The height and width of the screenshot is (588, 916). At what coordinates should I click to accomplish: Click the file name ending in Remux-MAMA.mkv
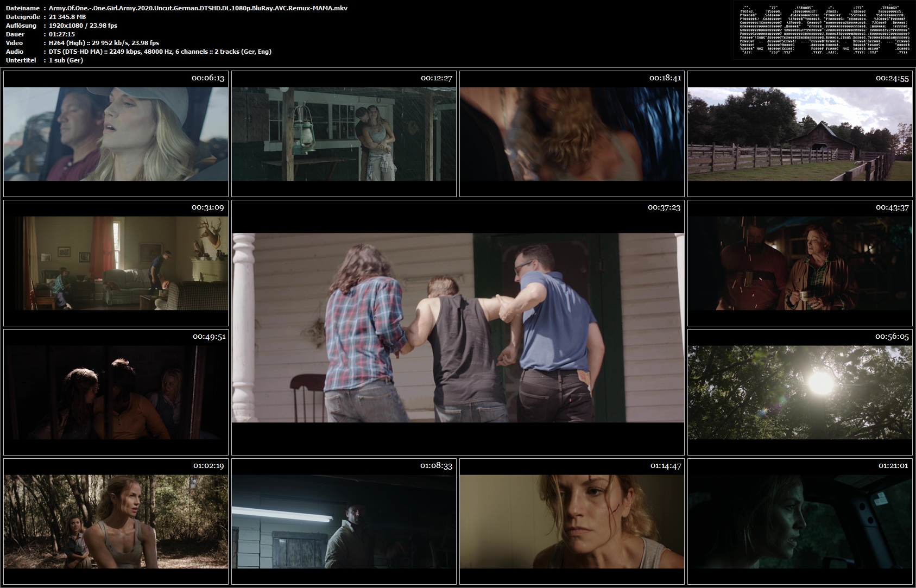(x=198, y=8)
